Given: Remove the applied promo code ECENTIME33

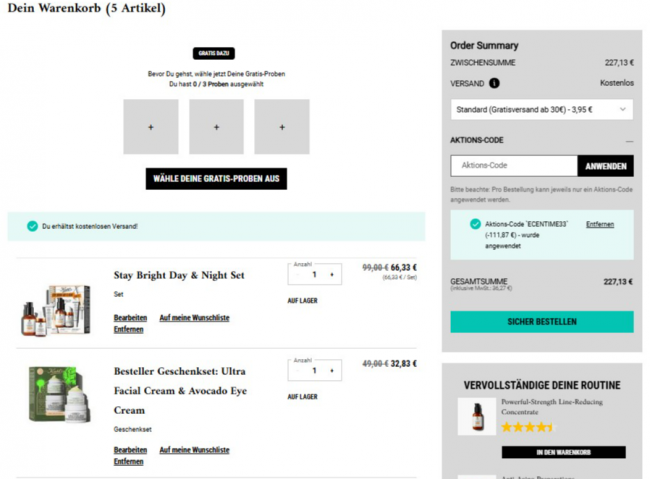Looking at the screenshot, I should (x=600, y=224).
